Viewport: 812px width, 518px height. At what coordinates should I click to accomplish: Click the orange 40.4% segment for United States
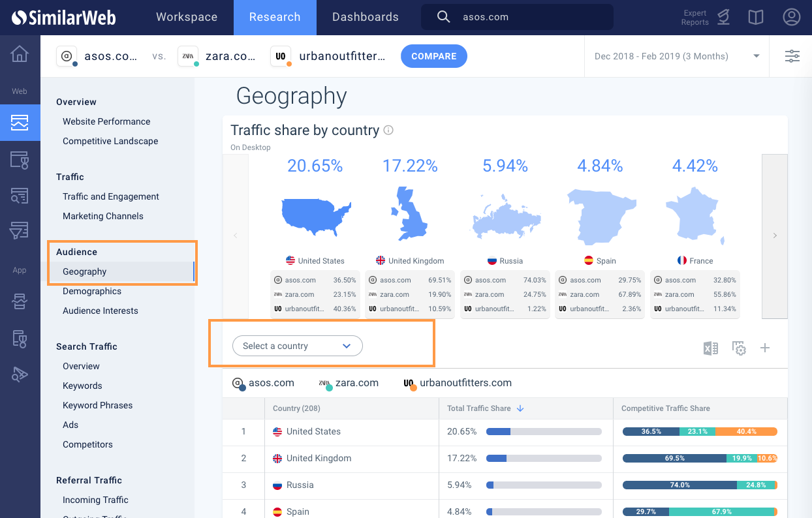click(x=746, y=432)
